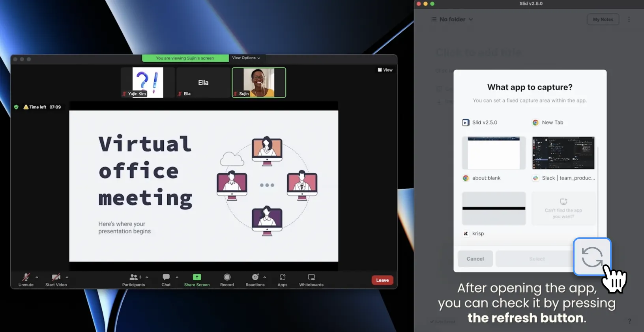Open video options arrow beside Start Video
The height and width of the screenshot is (332, 644).
pyautogui.click(x=67, y=277)
